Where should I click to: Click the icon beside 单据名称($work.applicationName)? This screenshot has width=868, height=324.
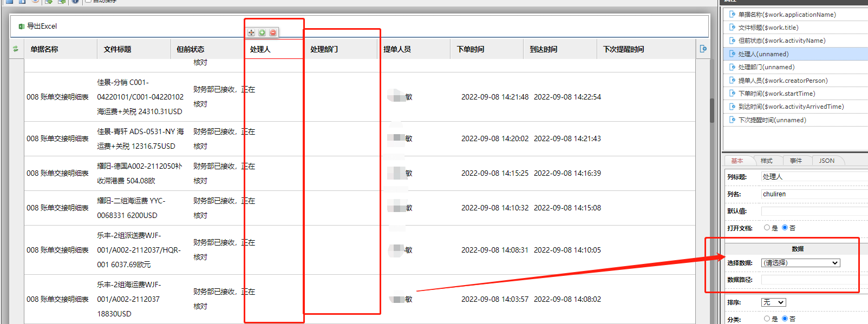[x=732, y=15]
